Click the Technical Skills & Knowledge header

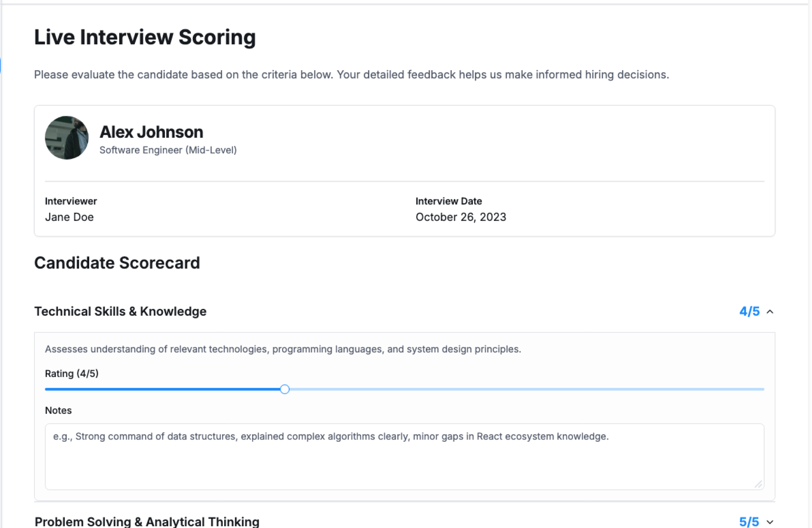121,311
